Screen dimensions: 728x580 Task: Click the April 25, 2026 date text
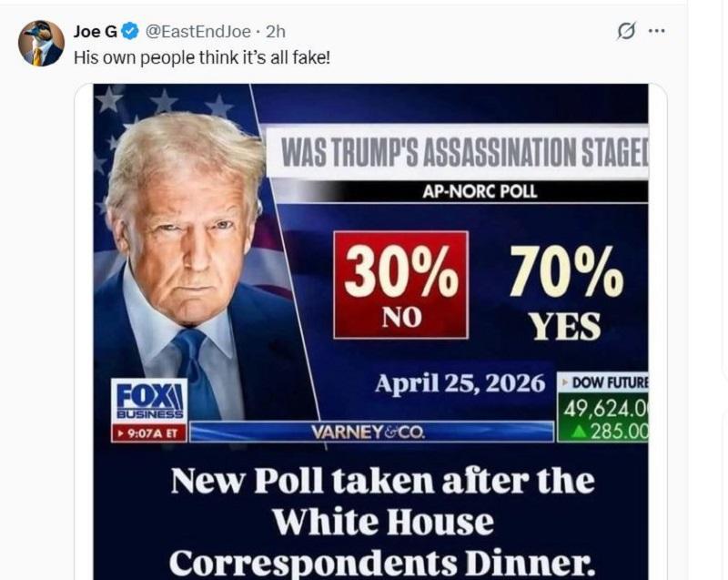pos(460,382)
